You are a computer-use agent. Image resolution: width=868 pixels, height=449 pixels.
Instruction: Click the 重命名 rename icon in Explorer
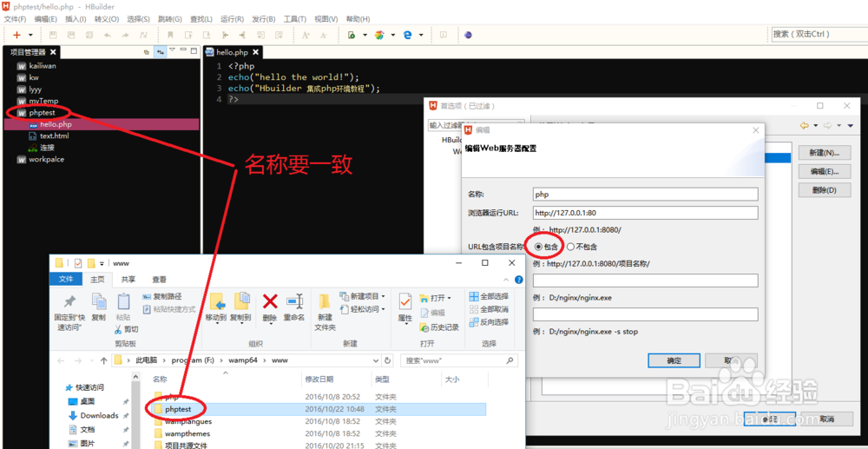(x=294, y=301)
